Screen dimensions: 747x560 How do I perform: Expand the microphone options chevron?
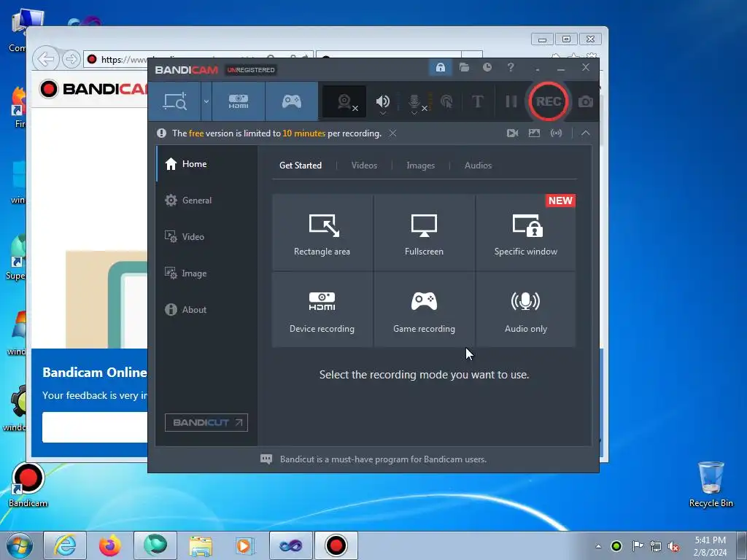click(414, 113)
